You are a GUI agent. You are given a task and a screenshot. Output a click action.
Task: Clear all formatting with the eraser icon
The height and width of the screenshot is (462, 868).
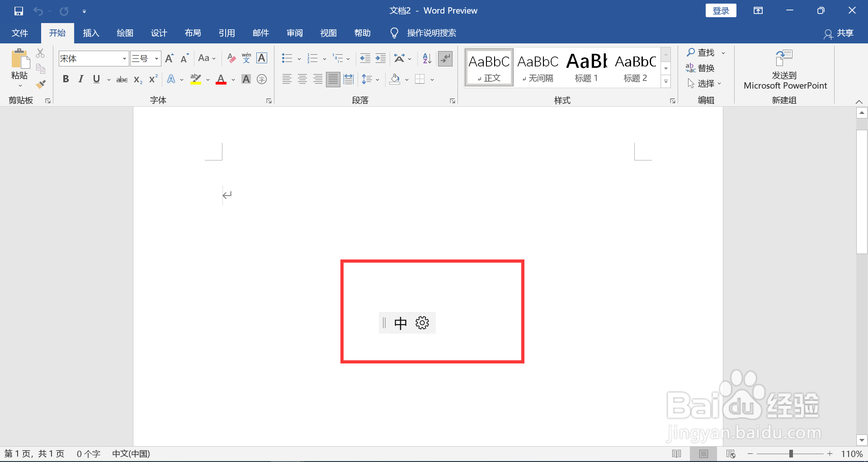[x=231, y=58]
